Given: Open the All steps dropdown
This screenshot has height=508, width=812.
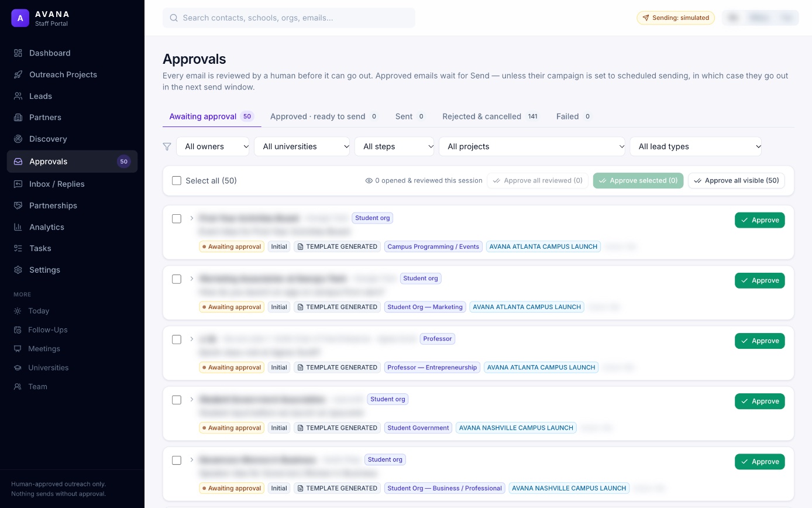Looking at the screenshot, I should 394,147.
